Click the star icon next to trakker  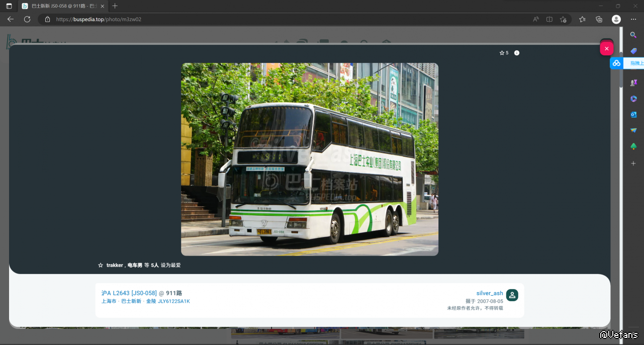101,265
